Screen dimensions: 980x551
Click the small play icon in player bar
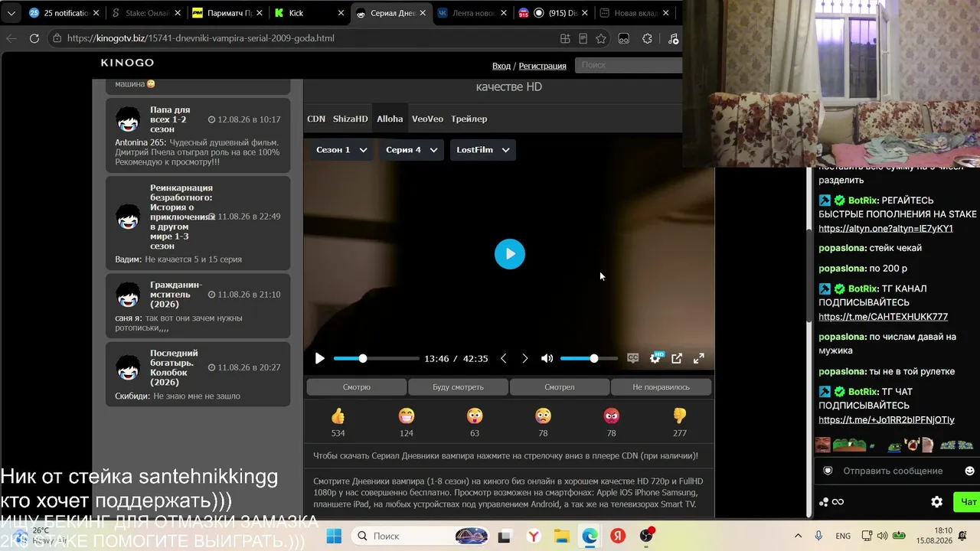(320, 358)
